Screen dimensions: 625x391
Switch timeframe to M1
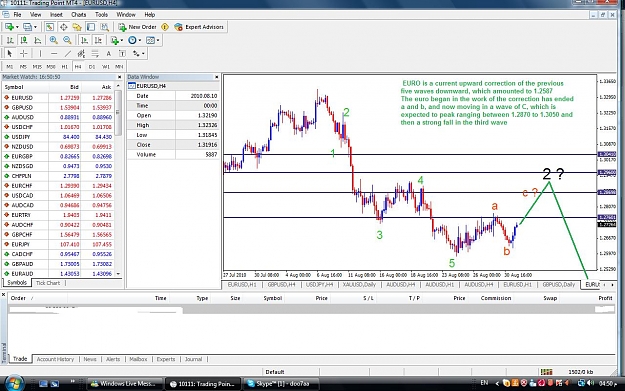tap(10, 67)
